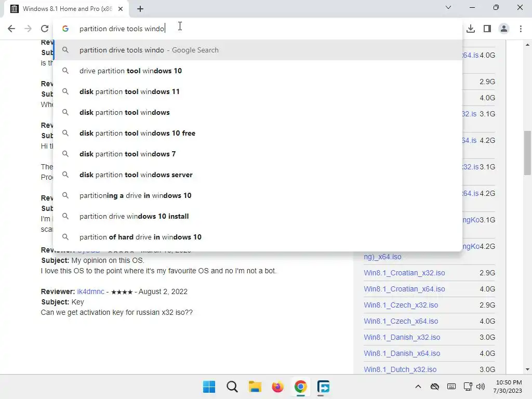Download Win8.1_Czech_x32.iso

(x=401, y=305)
